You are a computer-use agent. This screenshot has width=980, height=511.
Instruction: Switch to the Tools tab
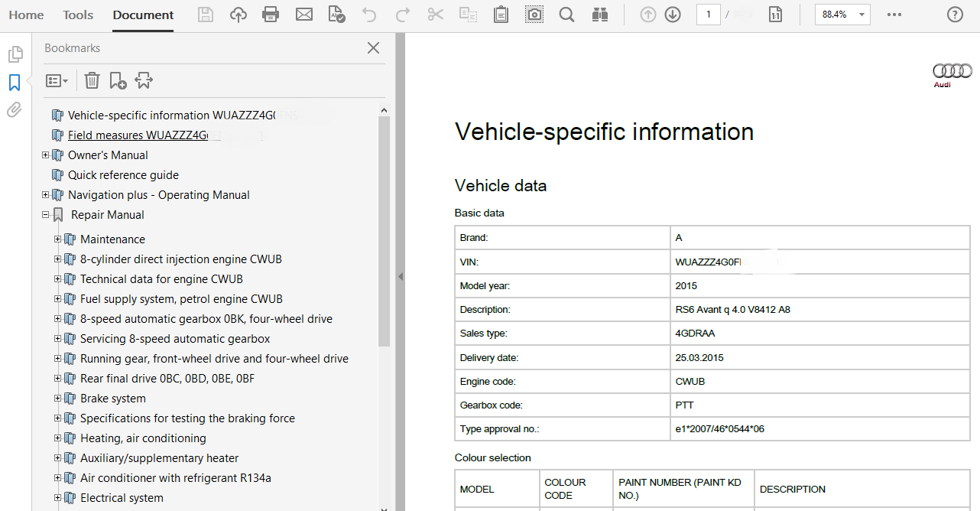click(x=78, y=15)
